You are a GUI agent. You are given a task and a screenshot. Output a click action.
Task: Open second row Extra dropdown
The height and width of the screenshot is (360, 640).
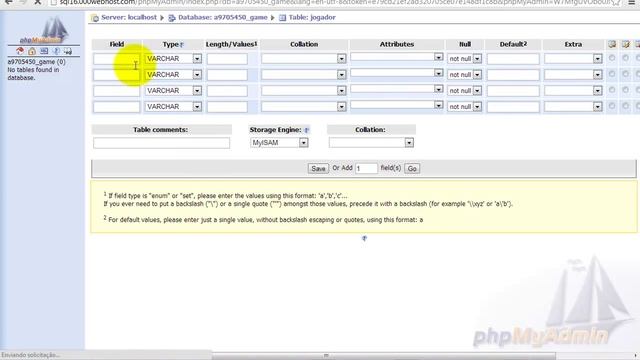click(573, 75)
